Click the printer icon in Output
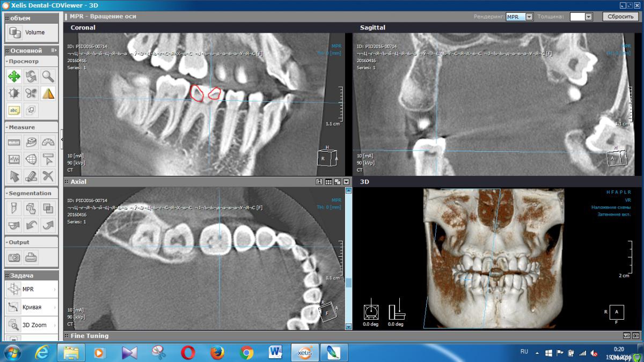 tap(31, 257)
